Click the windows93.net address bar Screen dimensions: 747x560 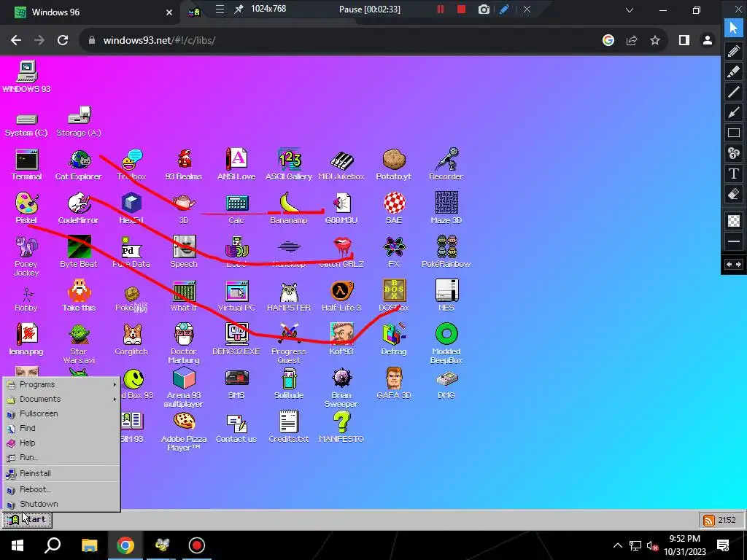338,41
